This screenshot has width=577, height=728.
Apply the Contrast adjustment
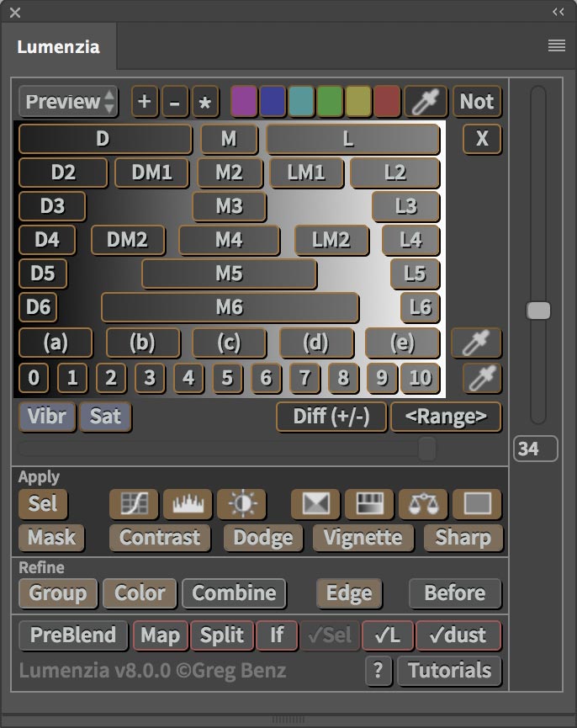click(160, 538)
